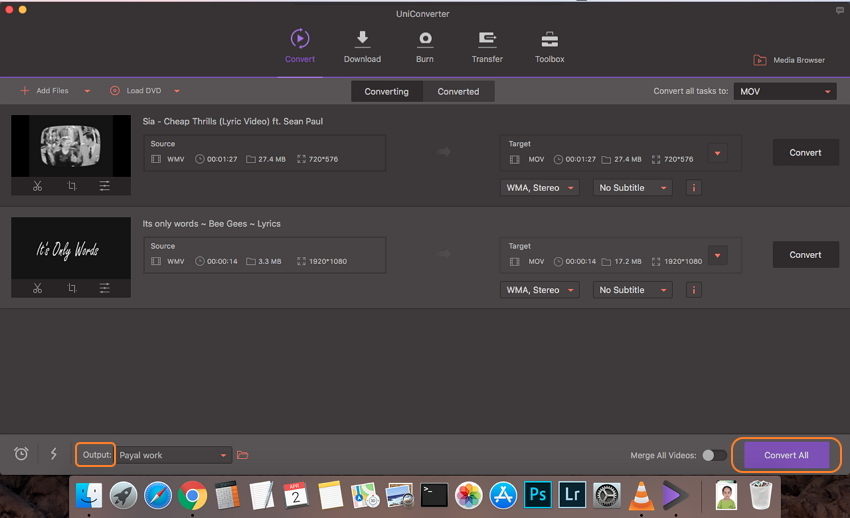Open System Preferences from the dock
850x518 pixels.
pos(607,495)
